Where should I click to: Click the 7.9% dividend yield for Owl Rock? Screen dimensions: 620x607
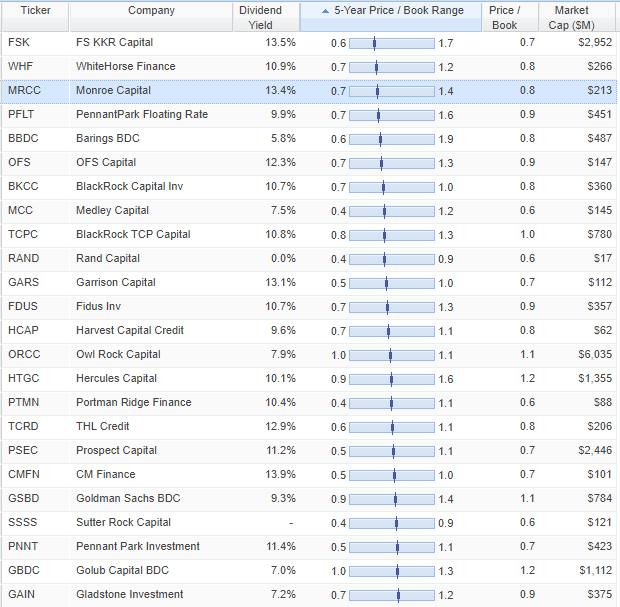coord(283,354)
